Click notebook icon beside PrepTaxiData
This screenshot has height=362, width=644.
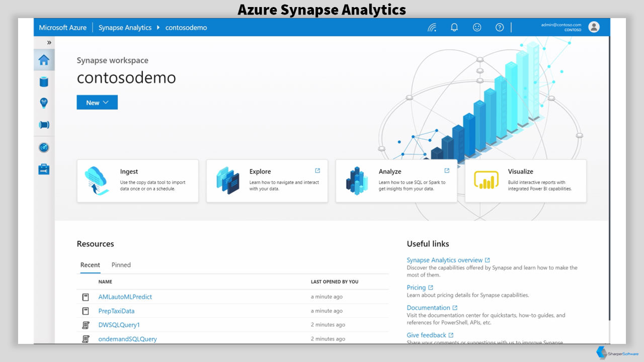[86, 311]
